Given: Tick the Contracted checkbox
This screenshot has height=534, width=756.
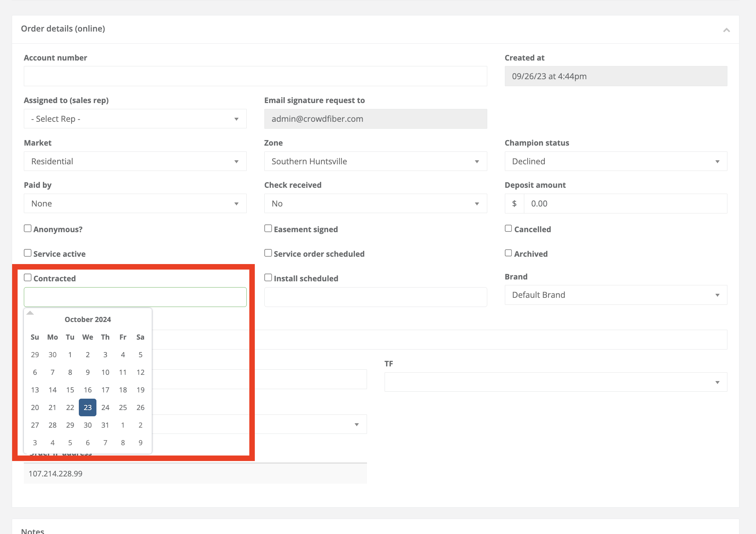Looking at the screenshot, I should coord(27,277).
